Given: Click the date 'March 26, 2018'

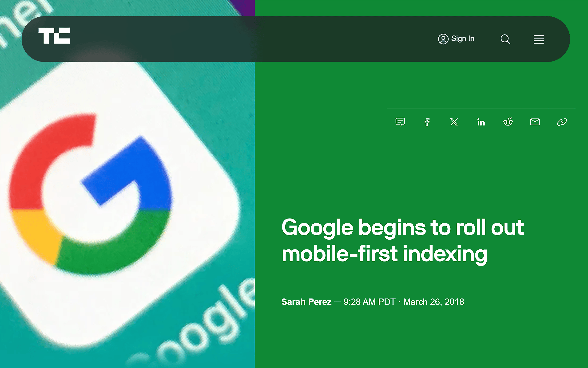Looking at the screenshot, I should click(433, 302).
